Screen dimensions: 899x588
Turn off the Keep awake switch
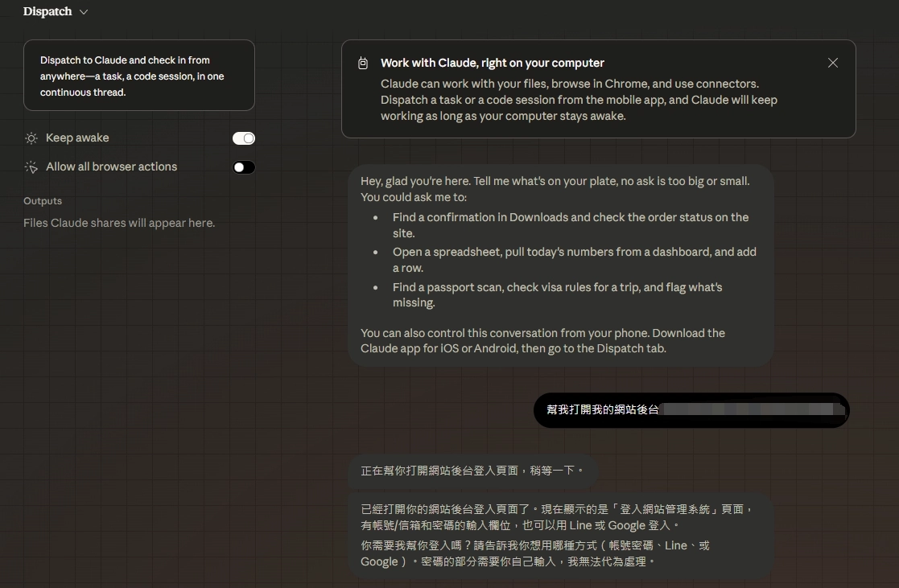point(243,138)
